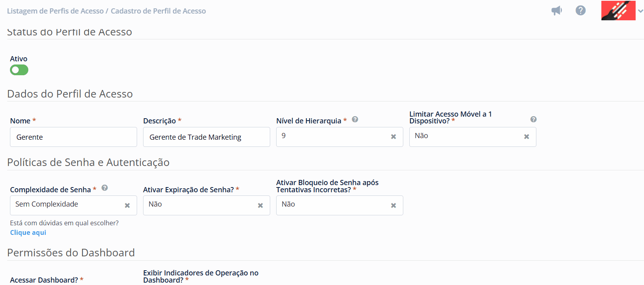The image size is (644, 285).
Task: Click the help icon beside Complexidade de Senha
Action: (104, 188)
